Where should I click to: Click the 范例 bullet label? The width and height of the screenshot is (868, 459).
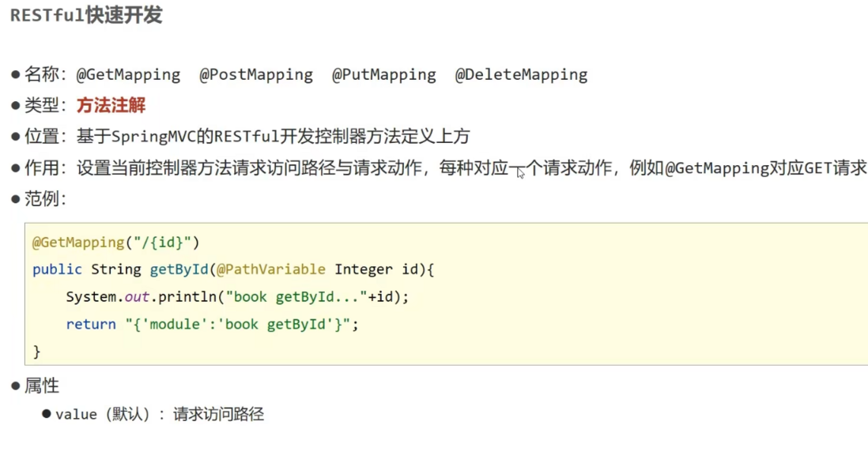(38, 198)
